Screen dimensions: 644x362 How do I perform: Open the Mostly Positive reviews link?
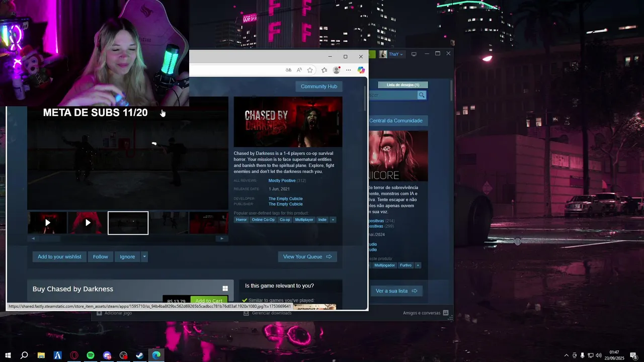(282, 180)
